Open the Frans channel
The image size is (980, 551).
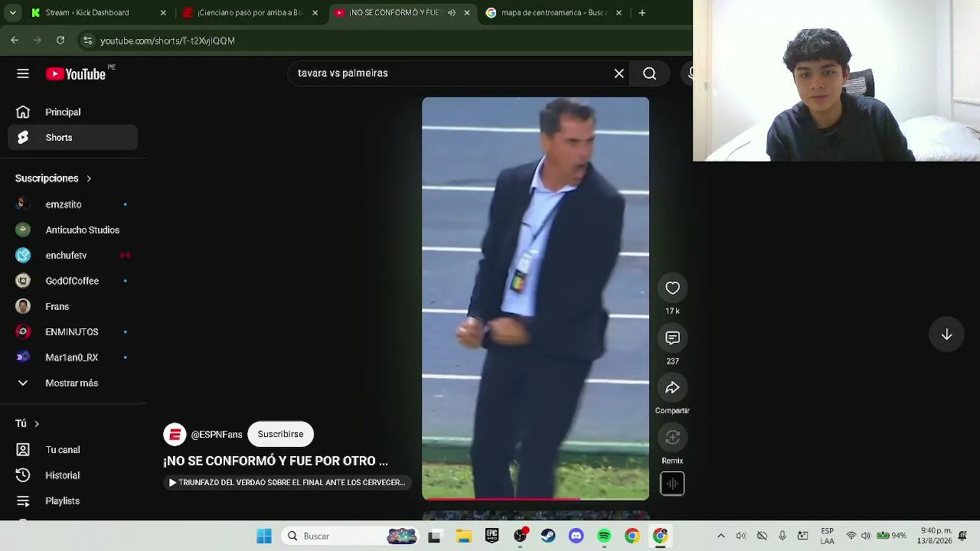click(73, 307)
